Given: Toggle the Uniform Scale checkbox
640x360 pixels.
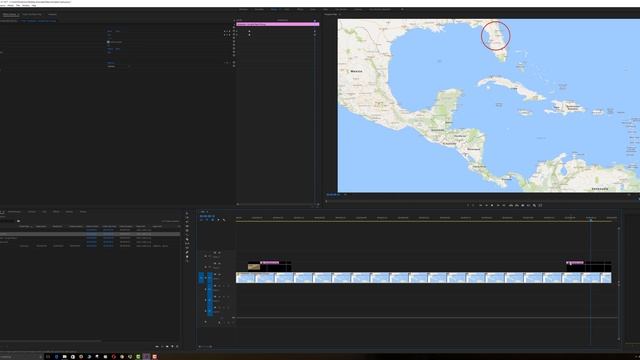Looking at the screenshot, I should tap(108, 42).
